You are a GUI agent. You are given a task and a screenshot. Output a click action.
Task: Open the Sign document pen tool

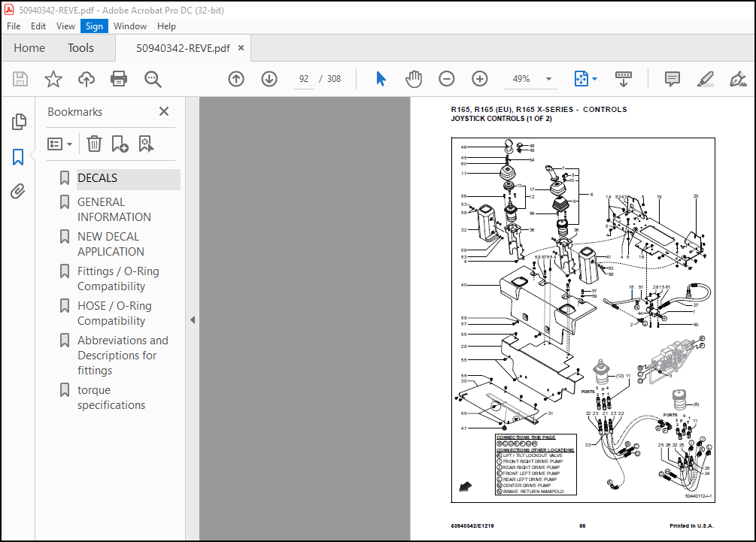pos(738,79)
